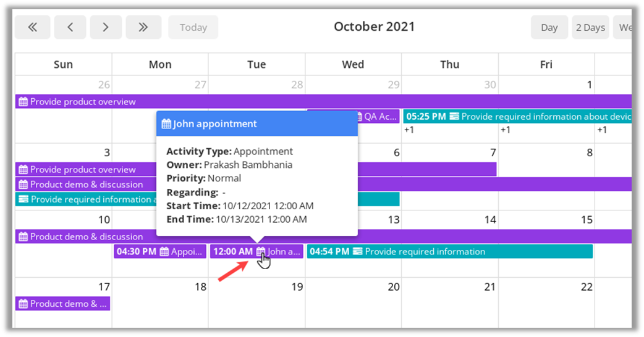Click the Wed column header
The width and height of the screenshot is (644, 337).
coord(353,64)
